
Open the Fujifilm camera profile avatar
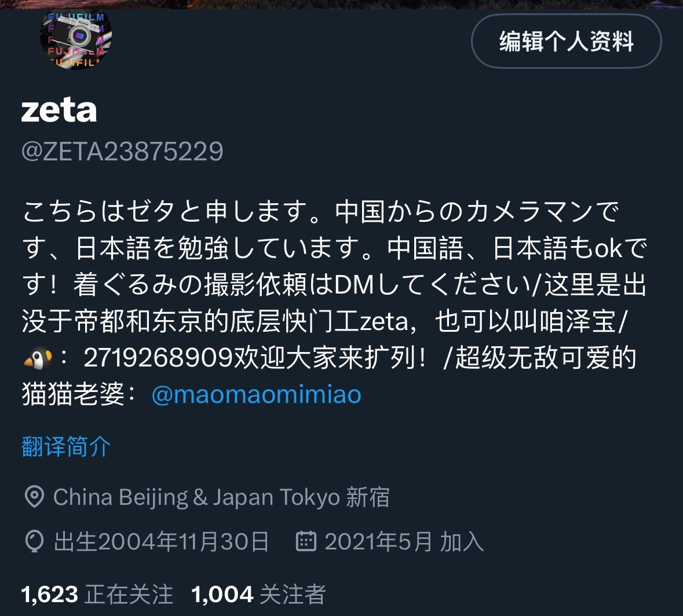point(76,39)
